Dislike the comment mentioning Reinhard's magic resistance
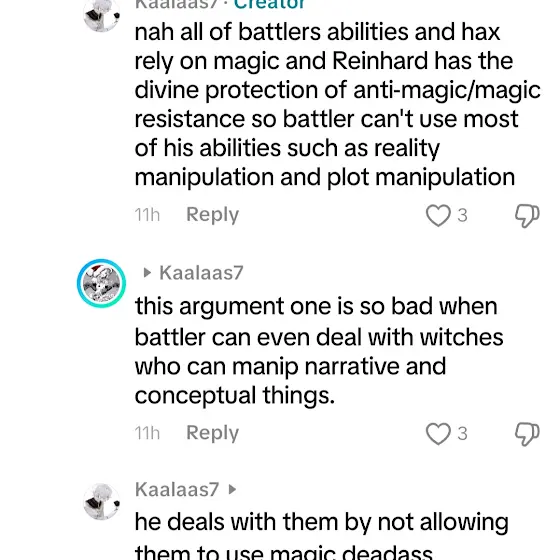The image size is (560, 560). [x=527, y=216]
